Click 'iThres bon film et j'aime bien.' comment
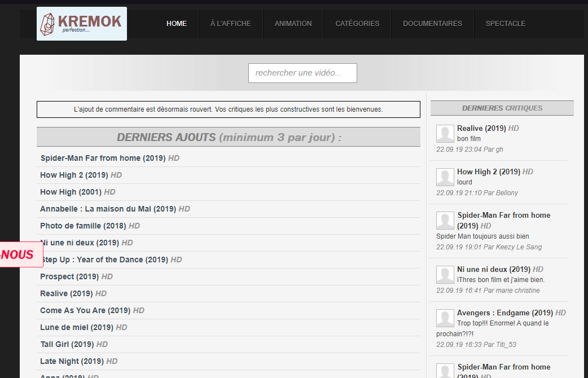 tap(501, 280)
